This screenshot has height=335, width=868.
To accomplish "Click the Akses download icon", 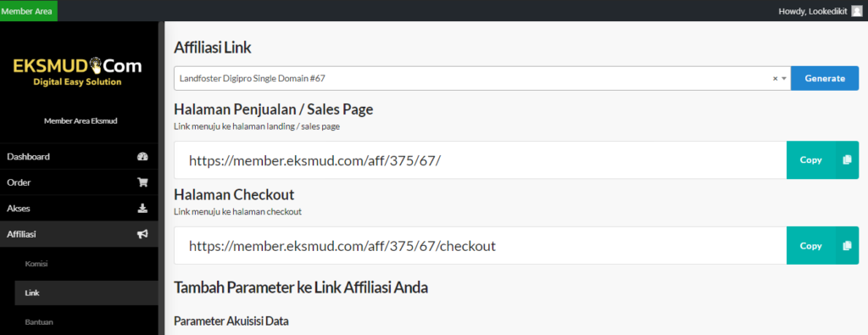I will click(142, 208).
